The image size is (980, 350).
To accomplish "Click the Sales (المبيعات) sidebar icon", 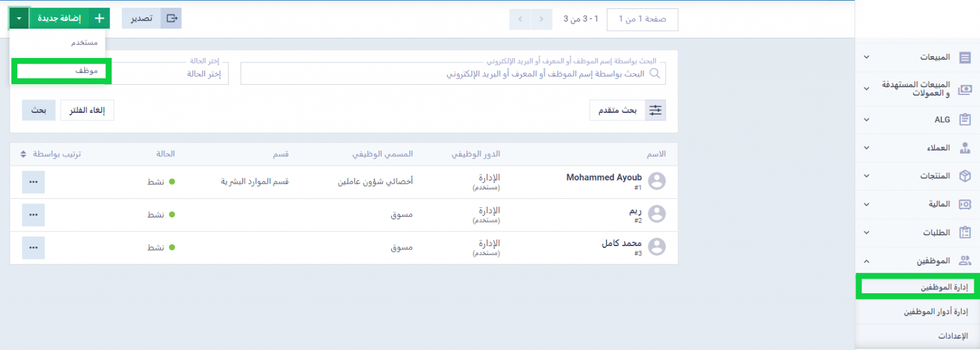I will [x=965, y=57].
